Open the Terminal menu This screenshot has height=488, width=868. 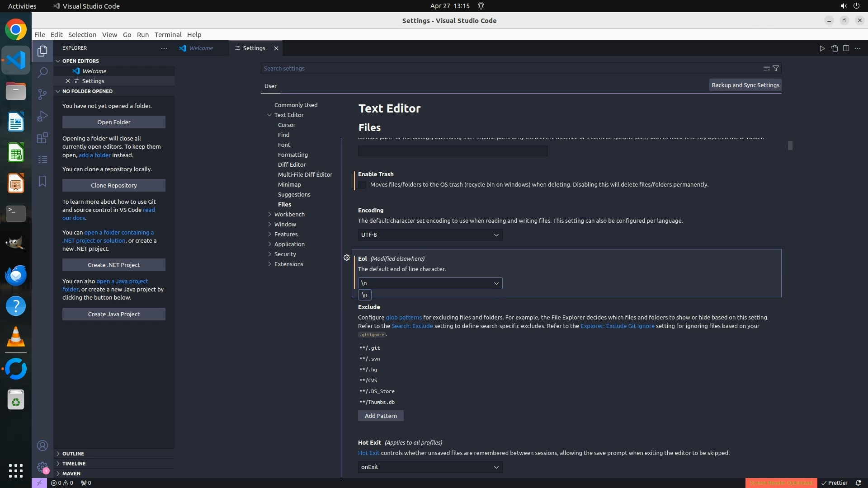tap(168, 35)
